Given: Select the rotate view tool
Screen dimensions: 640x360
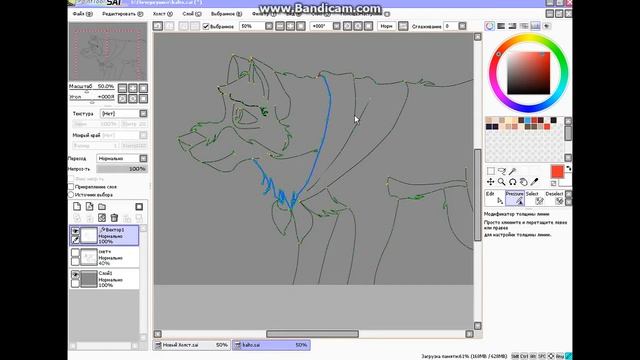Looking at the screenshot, I should [513, 182].
